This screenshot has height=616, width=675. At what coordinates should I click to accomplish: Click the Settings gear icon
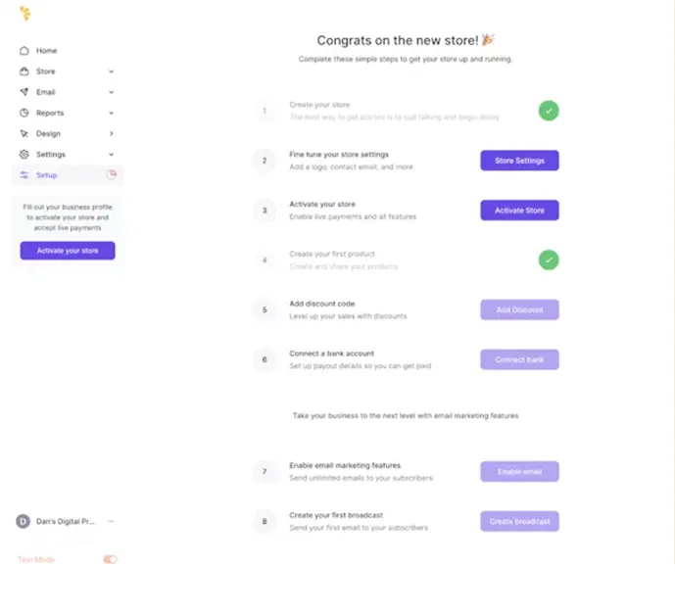24,155
